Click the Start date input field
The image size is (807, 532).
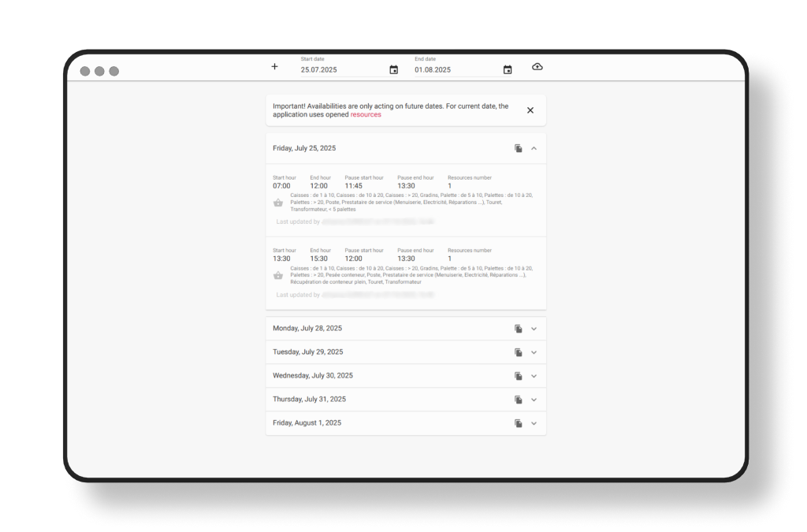[x=339, y=70]
